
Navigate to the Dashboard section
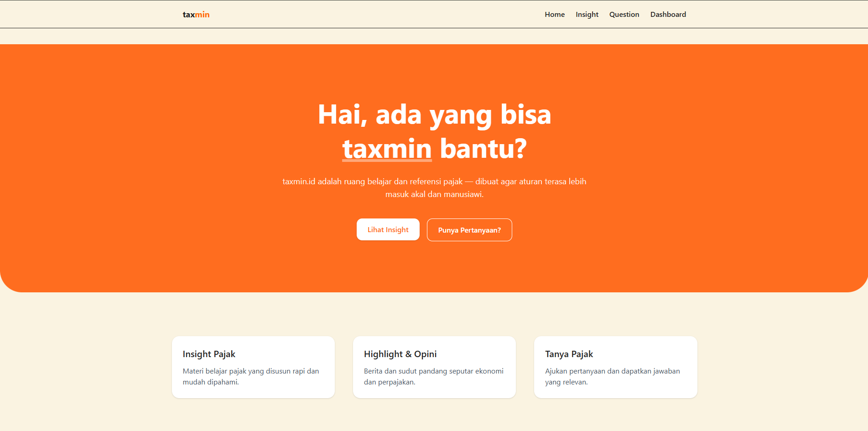668,14
